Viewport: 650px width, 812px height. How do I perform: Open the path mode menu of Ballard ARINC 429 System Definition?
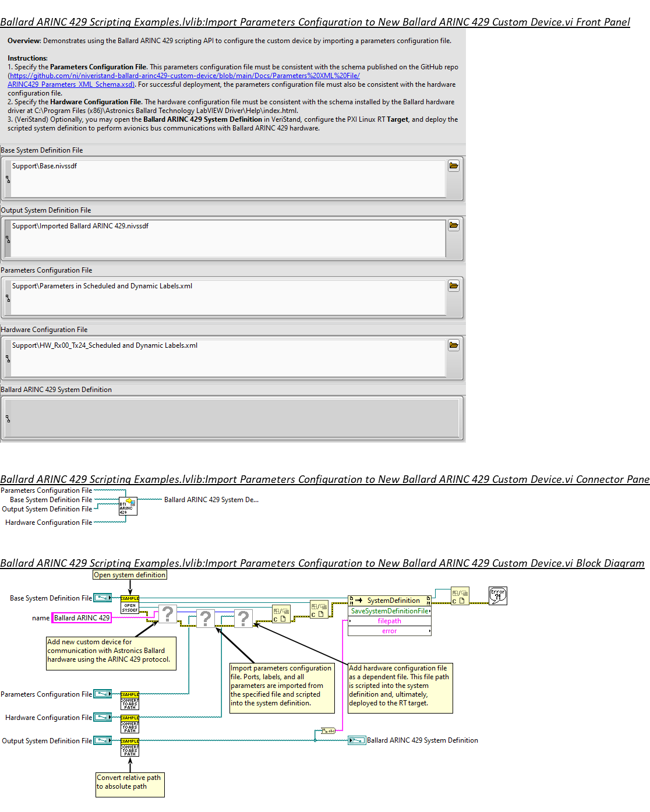(x=8, y=418)
